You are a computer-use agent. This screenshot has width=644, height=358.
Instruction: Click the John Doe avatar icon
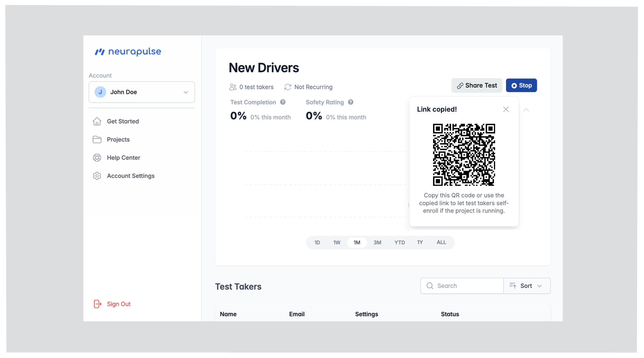100,92
